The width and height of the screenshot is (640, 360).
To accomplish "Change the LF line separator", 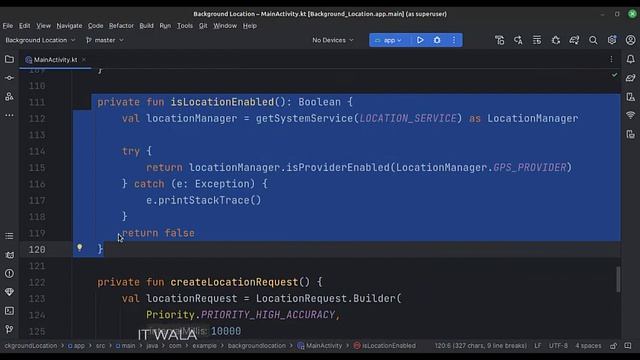I will tap(538, 346).
